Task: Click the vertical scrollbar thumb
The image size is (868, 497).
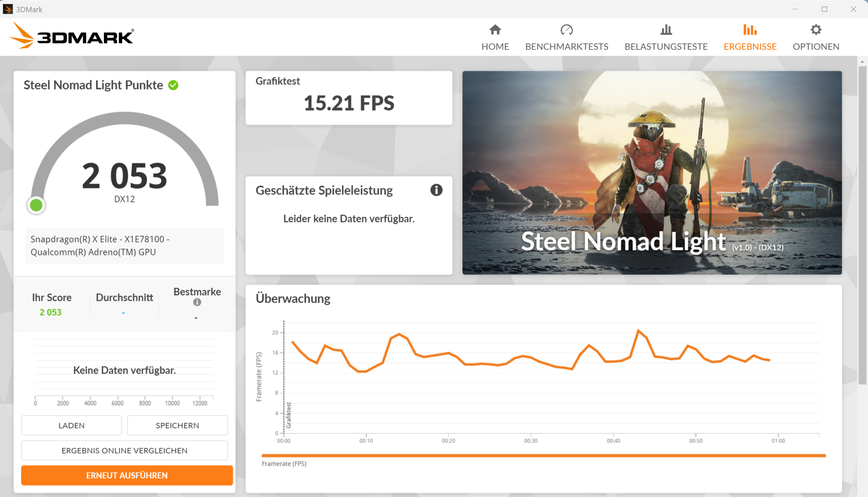Action: (x=862, y=226)
